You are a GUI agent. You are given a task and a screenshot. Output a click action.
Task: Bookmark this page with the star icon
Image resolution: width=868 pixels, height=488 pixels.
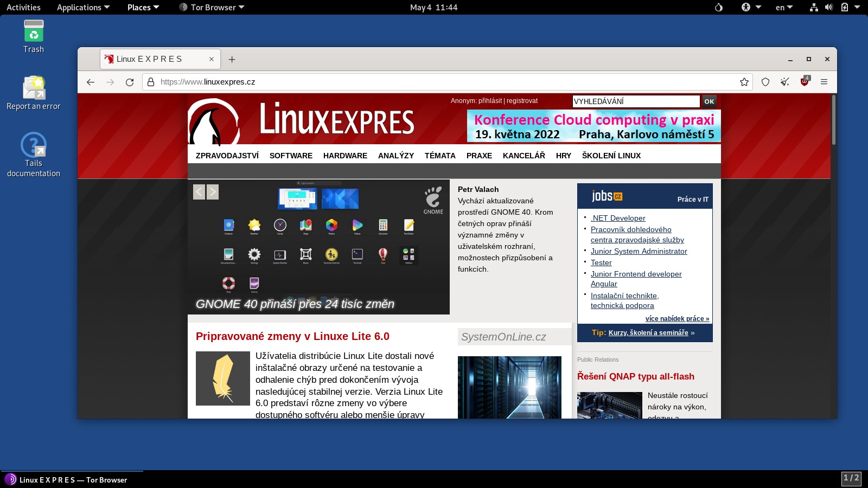click(744, 82)
